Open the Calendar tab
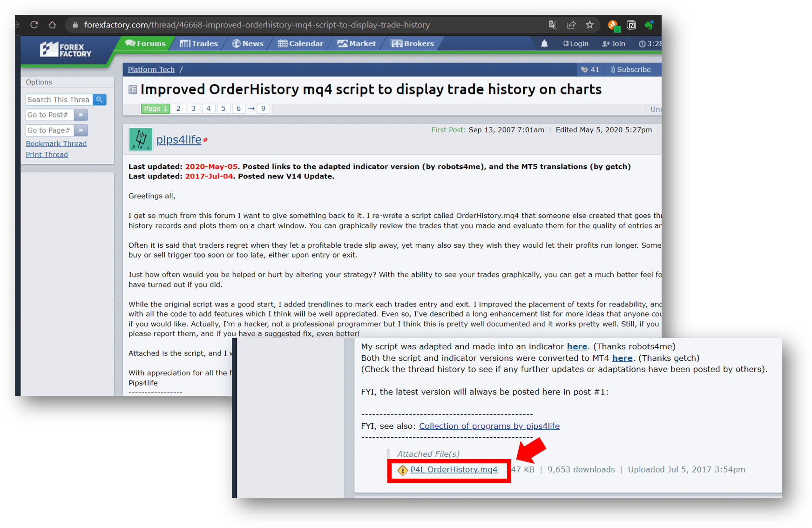812x528 pixels. click(x=300, y=43)
